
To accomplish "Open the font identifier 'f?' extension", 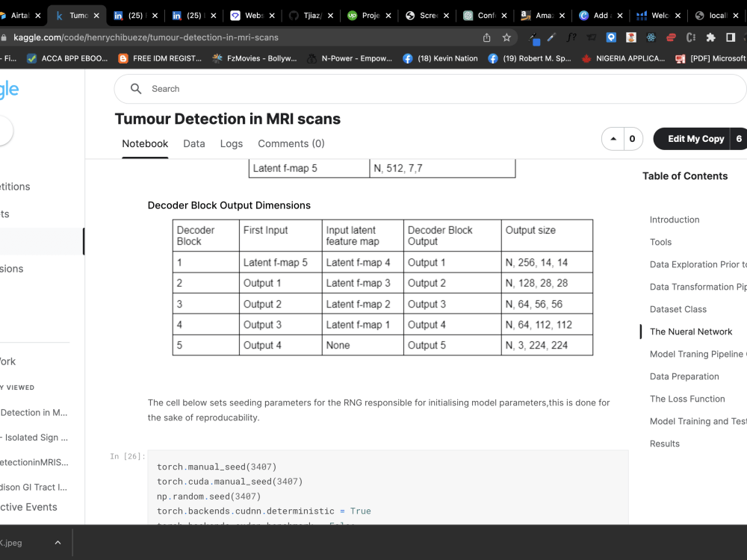I will [x=571, y=37].
